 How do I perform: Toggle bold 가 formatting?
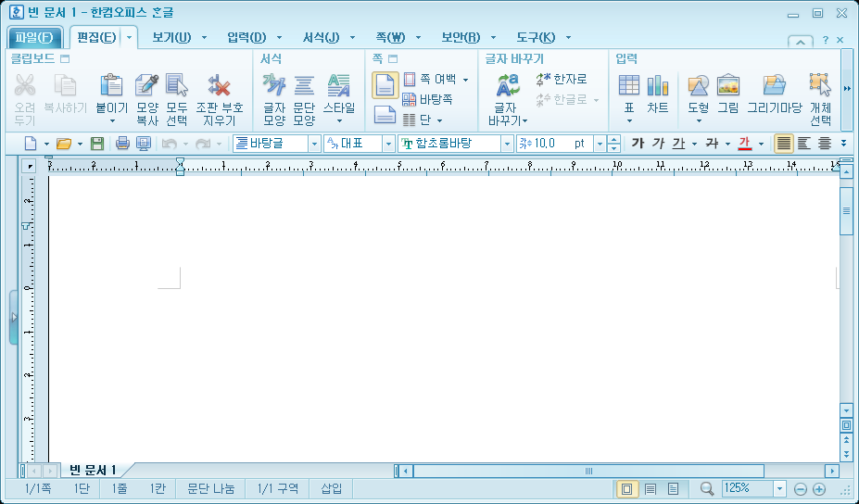[638, 144]
